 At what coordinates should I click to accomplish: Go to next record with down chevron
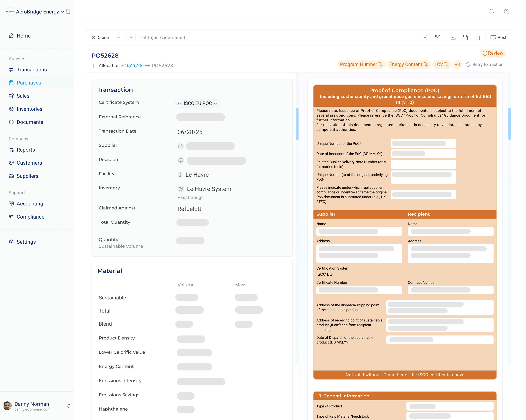tap(131, 38)
